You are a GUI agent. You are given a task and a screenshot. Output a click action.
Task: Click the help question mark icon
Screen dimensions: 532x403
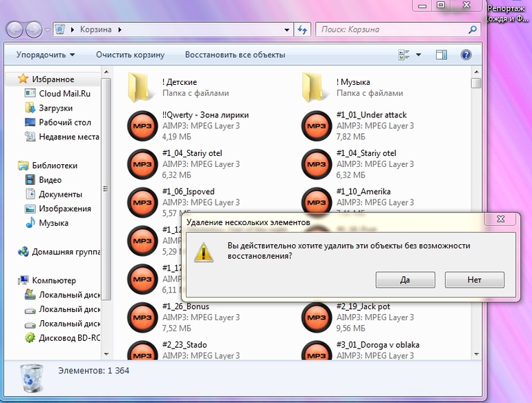pos(466,55)
